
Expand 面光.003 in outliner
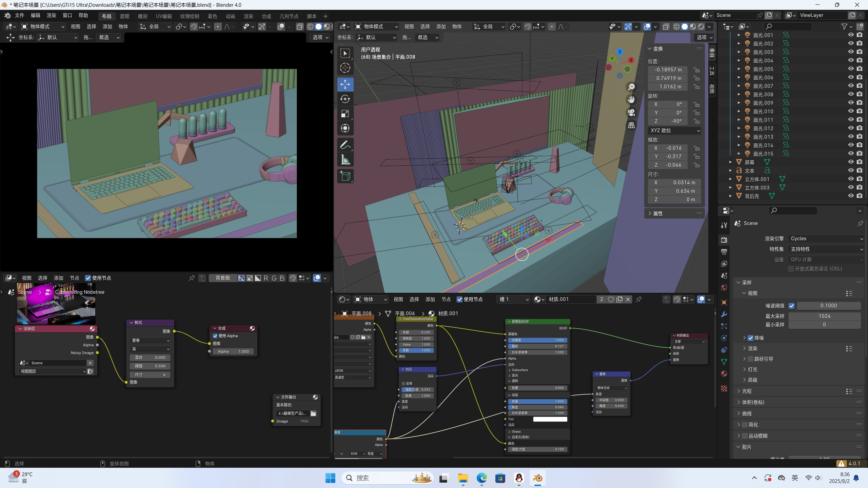[x=739, y=52]
